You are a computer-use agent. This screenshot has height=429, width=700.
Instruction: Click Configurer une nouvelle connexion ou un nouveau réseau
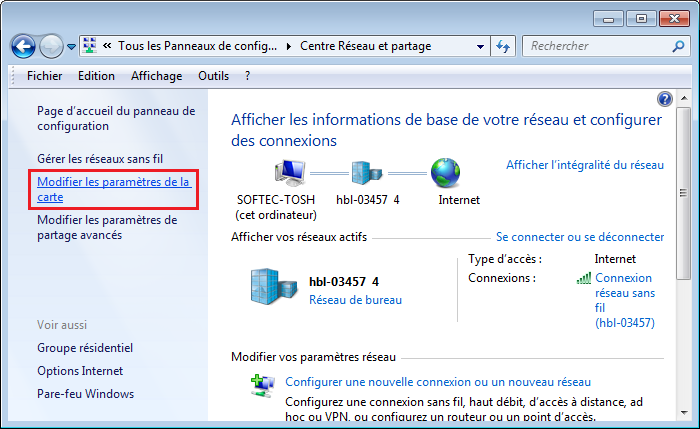click(438, 382)
